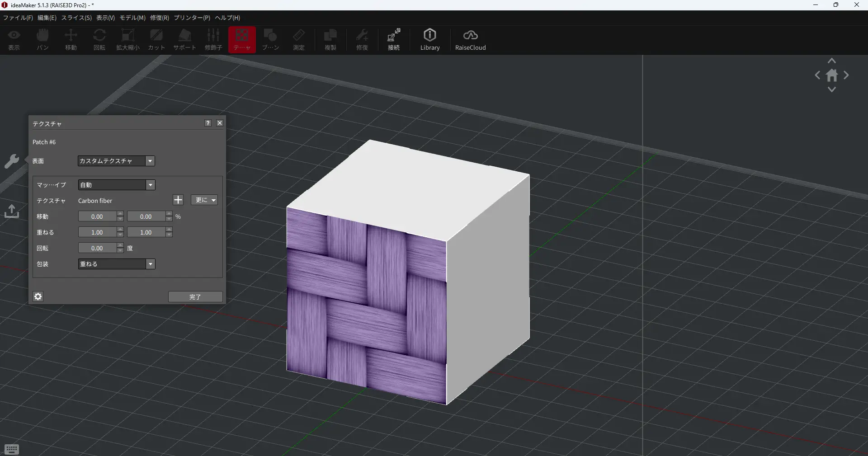This screenshot has width=868, height=456.
Task: Click the 回転 angle input field
Action: (x=97, y=248)
